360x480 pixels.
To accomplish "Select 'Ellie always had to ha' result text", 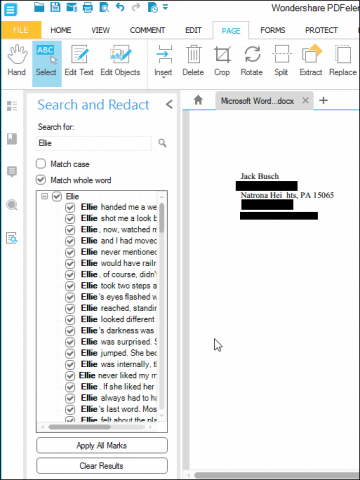I will (119, 398).
